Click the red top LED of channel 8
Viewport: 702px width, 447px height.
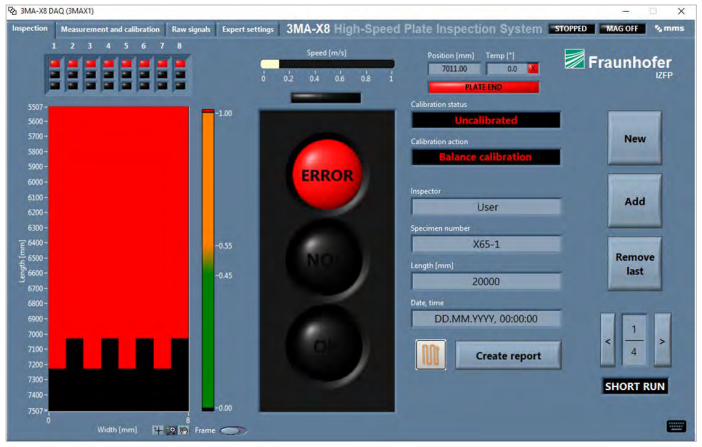180,64
